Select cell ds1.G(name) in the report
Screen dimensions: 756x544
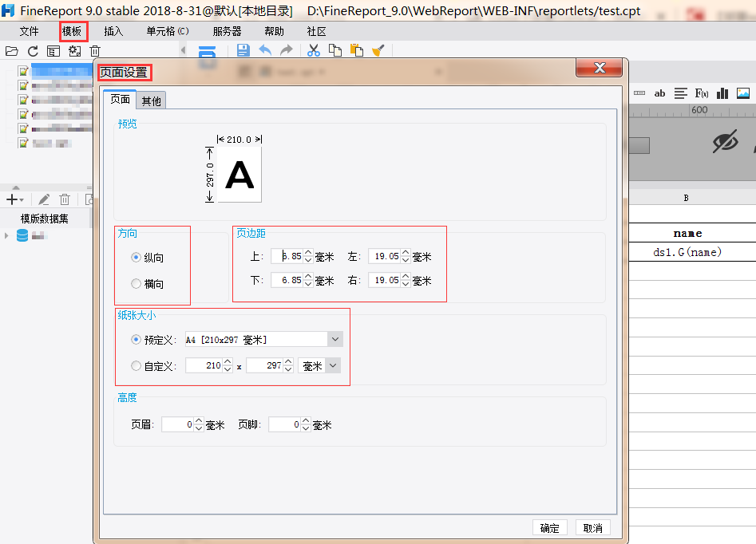coord(687,252)
